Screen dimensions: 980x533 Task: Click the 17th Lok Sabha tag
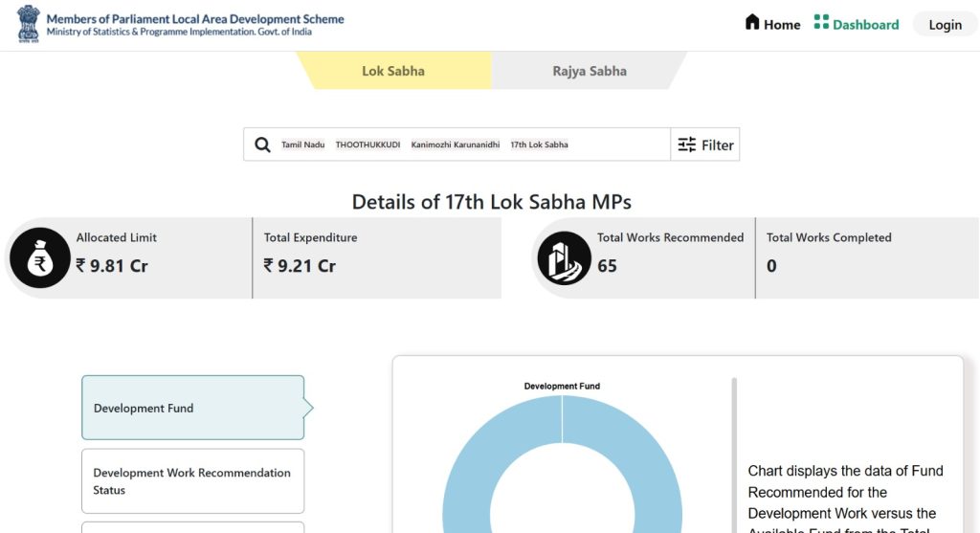coord(539,145)
